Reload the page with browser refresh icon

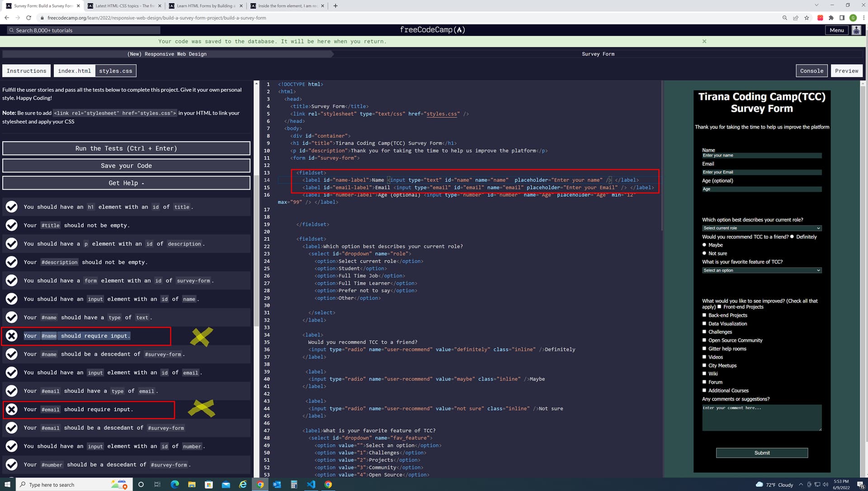(x=28, y=18)
